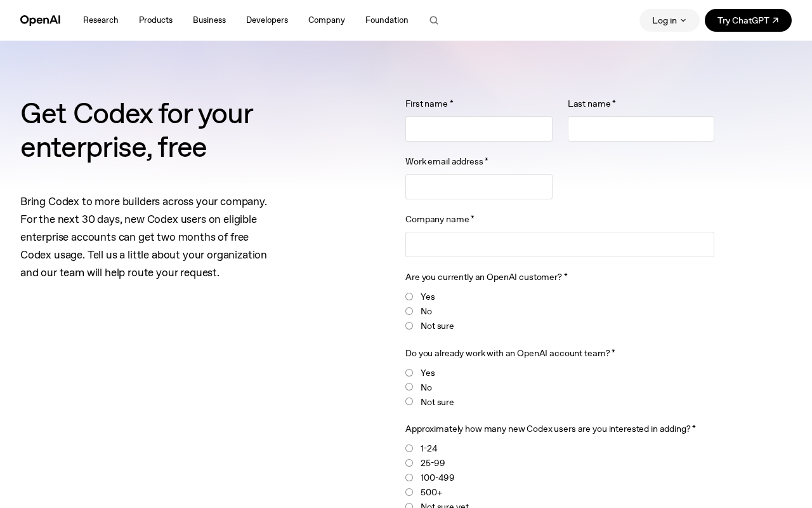Focus the Company name field
Viewport: 812px width, 508px height.
coord(560,244)
